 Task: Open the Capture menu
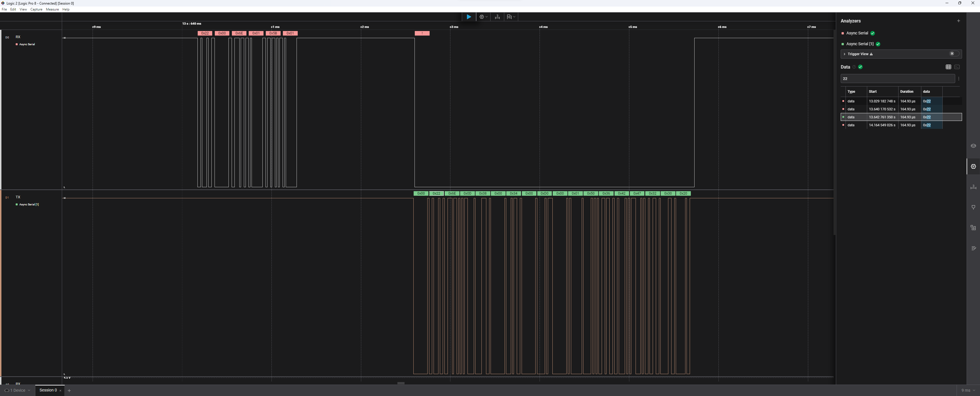point(36,9)
